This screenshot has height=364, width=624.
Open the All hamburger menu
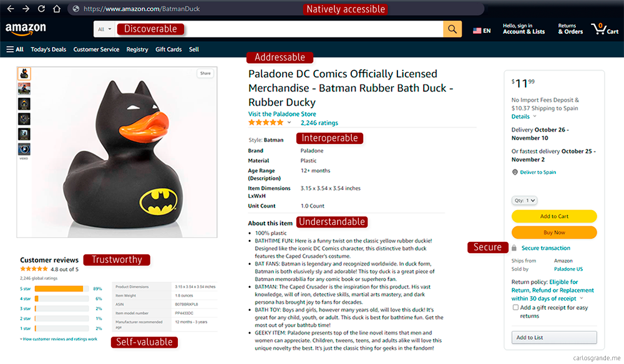(x=15, y=49)
